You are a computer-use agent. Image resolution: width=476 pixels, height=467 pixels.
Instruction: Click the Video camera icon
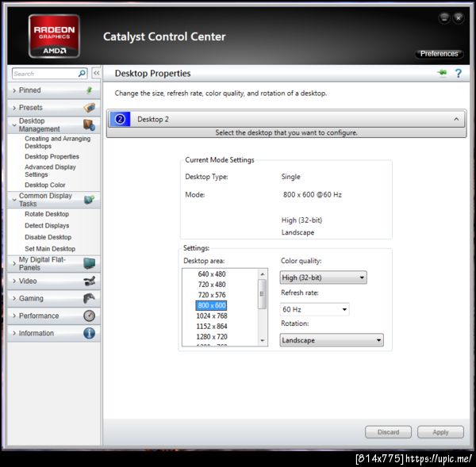tap(89, 281)
